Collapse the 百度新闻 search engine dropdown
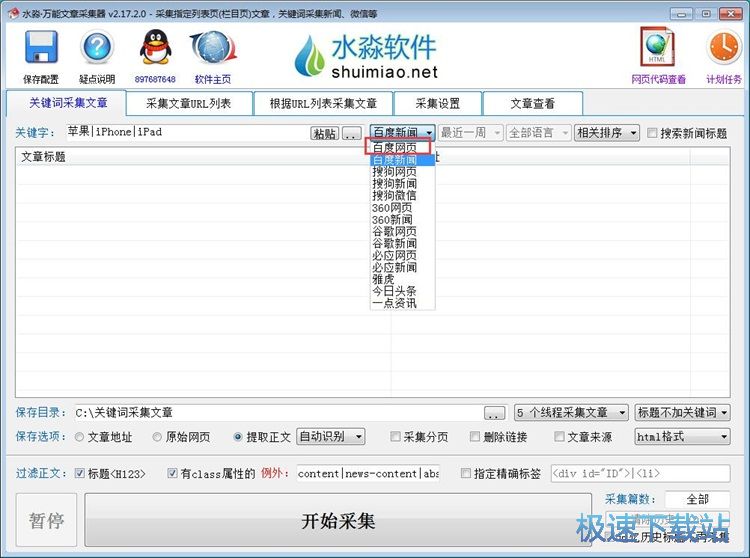This screenshot has width=750, height=558. coord(402,132)
